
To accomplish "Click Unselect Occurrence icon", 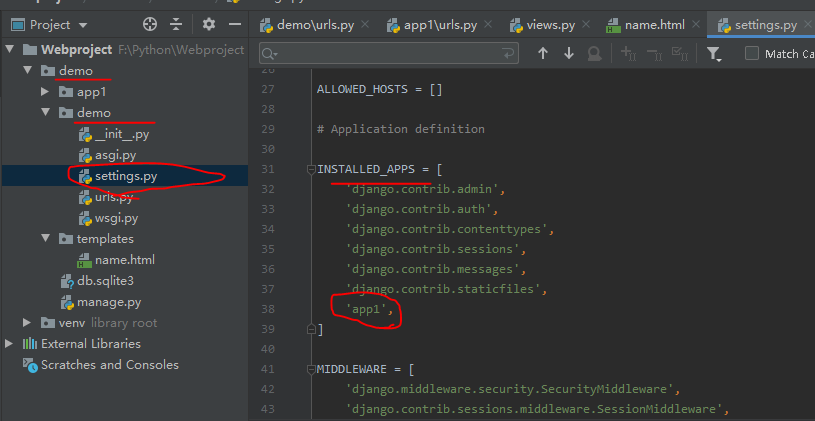I will (654, 53).
